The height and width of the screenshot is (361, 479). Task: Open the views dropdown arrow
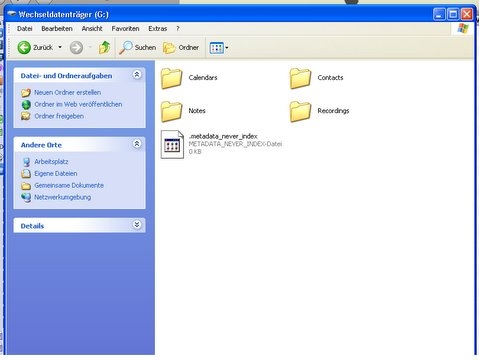[x=227, y=48]
